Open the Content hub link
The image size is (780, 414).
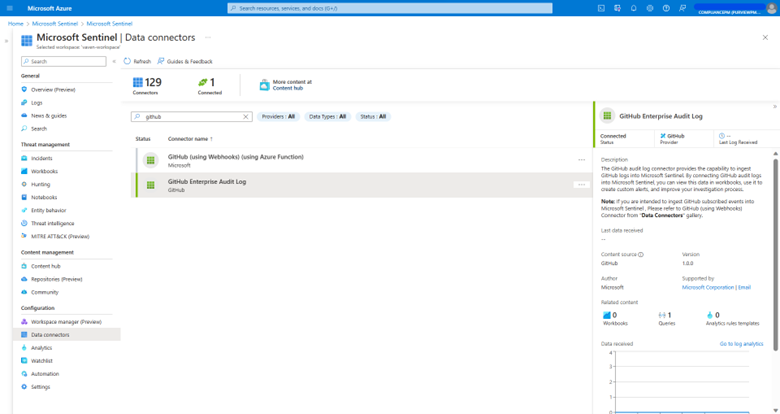point(288,88)
